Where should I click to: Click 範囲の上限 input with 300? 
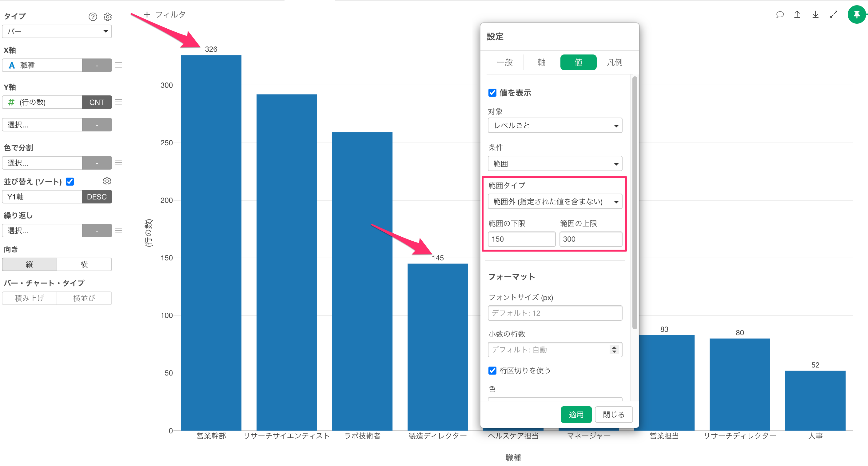coord(591,239)
